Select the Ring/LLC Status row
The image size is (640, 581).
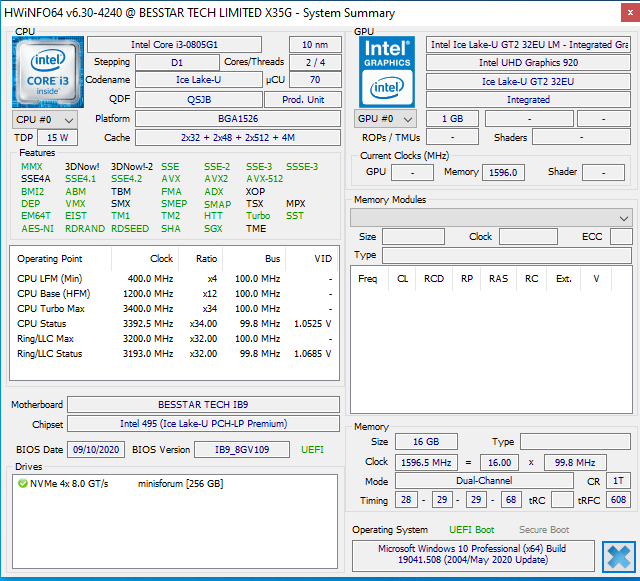point(174,354)
